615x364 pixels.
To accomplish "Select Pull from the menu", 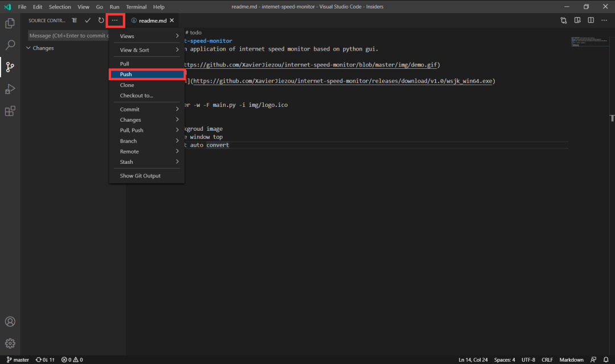I will pyautogui.click(x=147, y=64).
